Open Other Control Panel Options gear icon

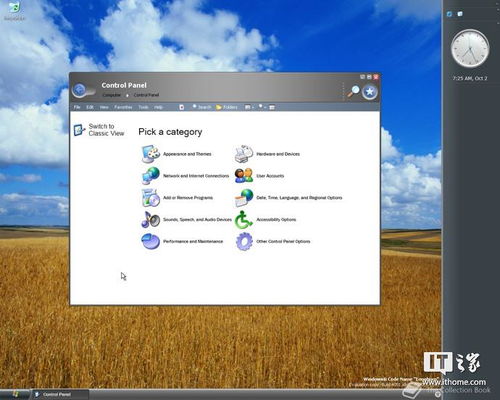(244, 241)
